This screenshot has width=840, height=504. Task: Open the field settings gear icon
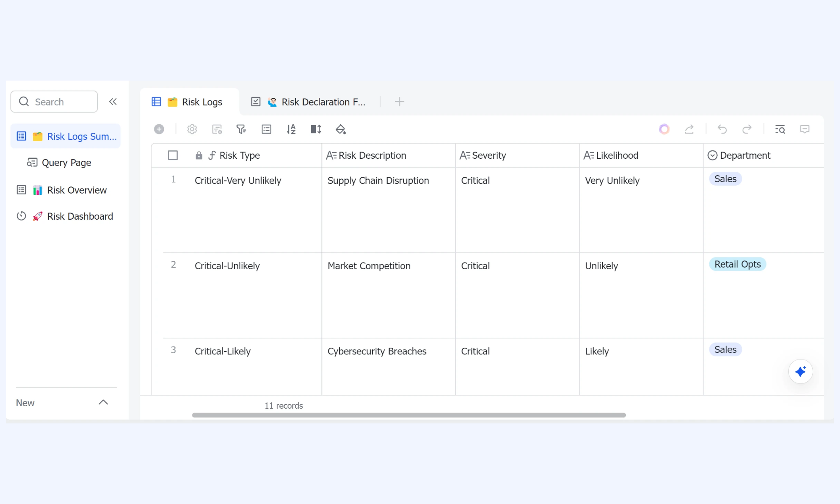pyautogui.click(x=192, y=129)
